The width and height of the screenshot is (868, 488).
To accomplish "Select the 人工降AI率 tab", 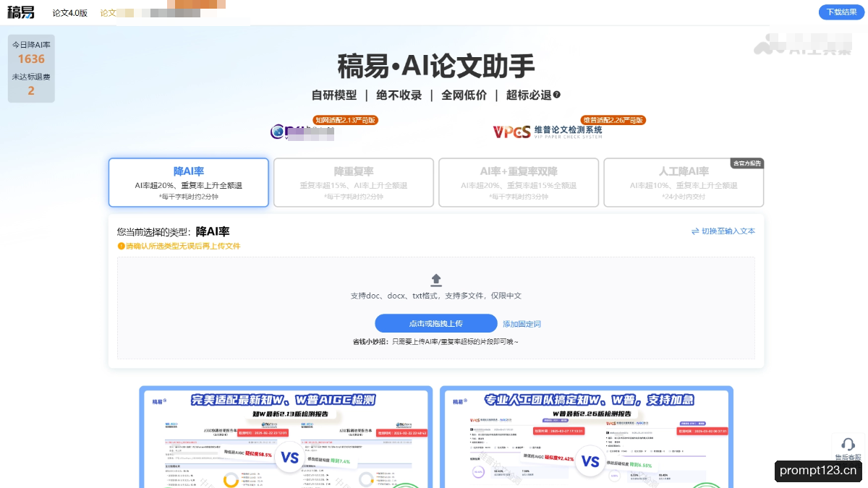I will click(684, 182).
